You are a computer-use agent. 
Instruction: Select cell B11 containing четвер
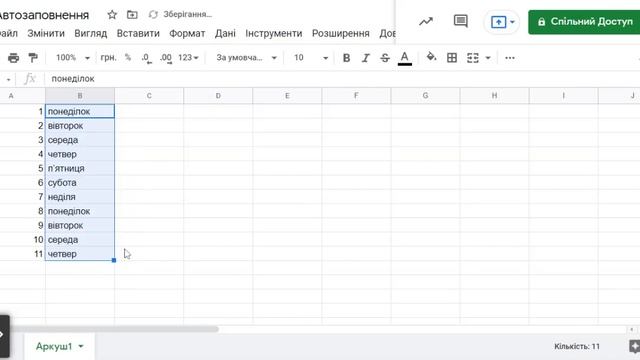pos(80,254)
